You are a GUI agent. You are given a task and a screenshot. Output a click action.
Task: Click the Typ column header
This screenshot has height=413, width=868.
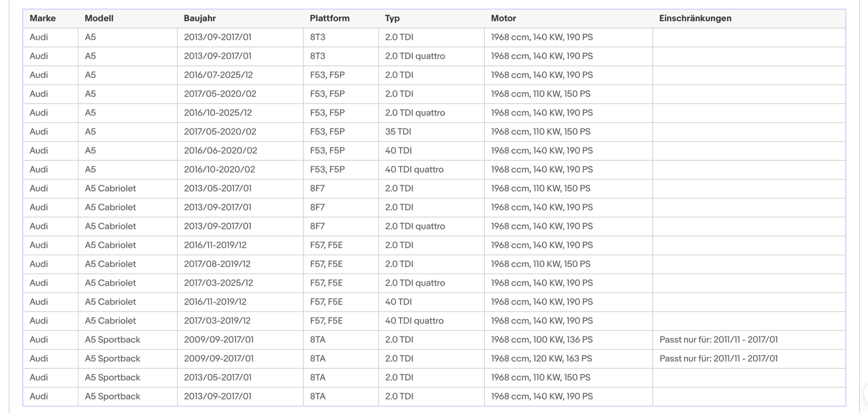[393, 18]
